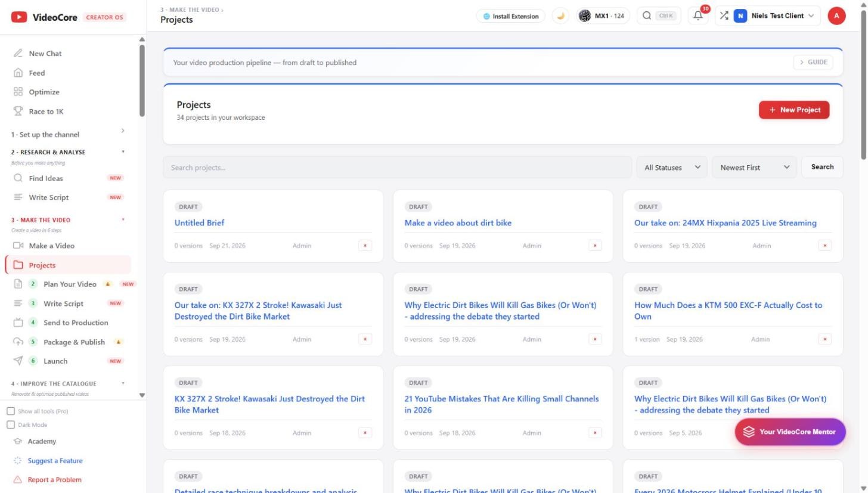Click Install Extension button

[x=511, y=16]
